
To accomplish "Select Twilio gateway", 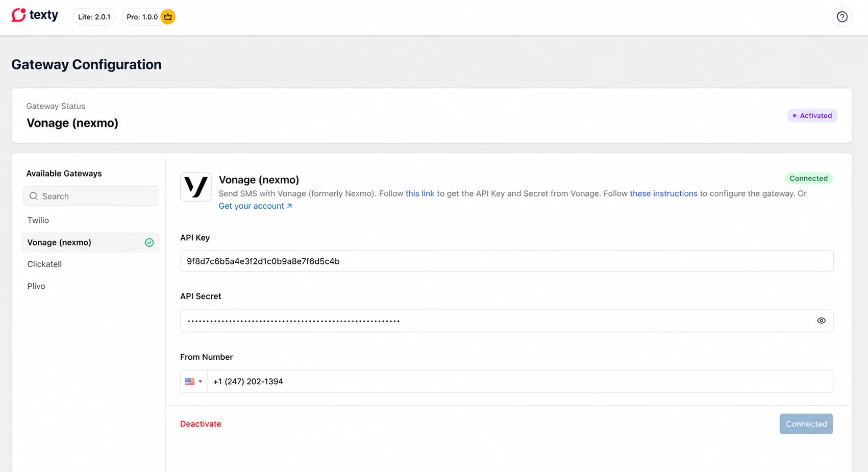I will pos(90,220).
